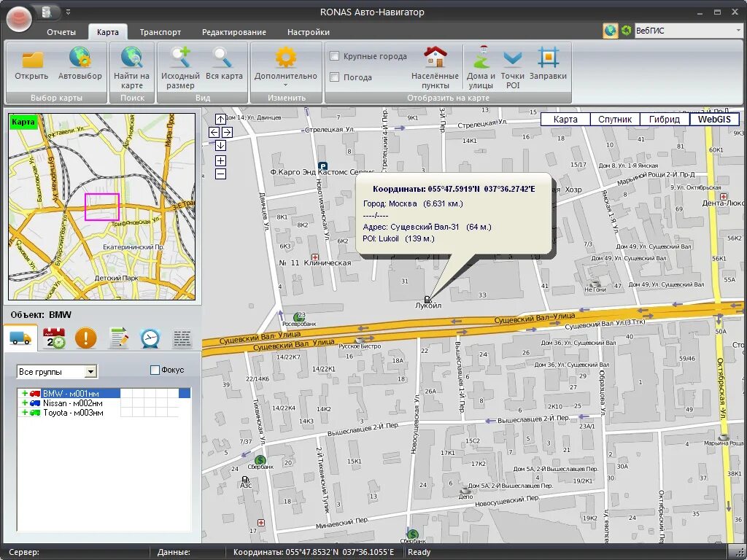747x560 pixels.
Task: Click the red application orb button
Action: pos(20,18)
